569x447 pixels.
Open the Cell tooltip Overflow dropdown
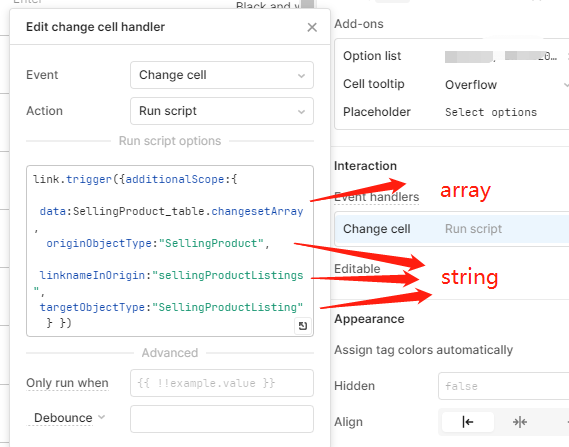click(506, 85)
